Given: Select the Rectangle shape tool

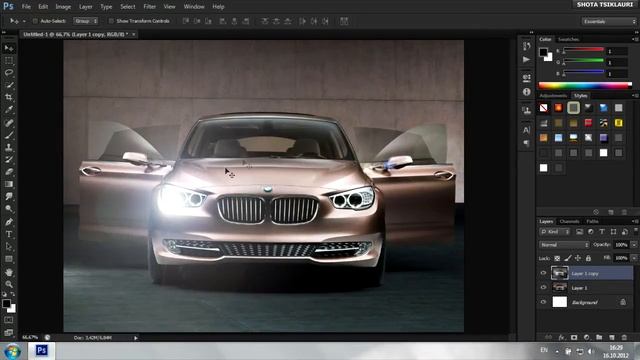Looking at the screenshot, I should click(9, 259).
